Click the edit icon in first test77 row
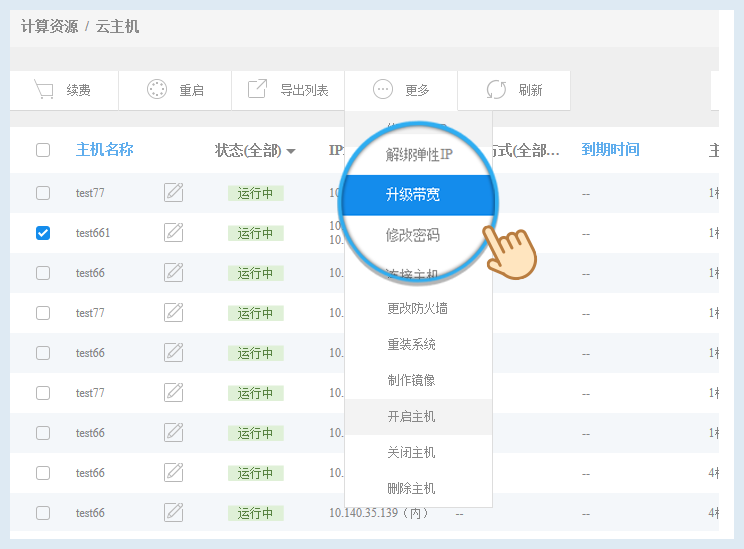 174,193
